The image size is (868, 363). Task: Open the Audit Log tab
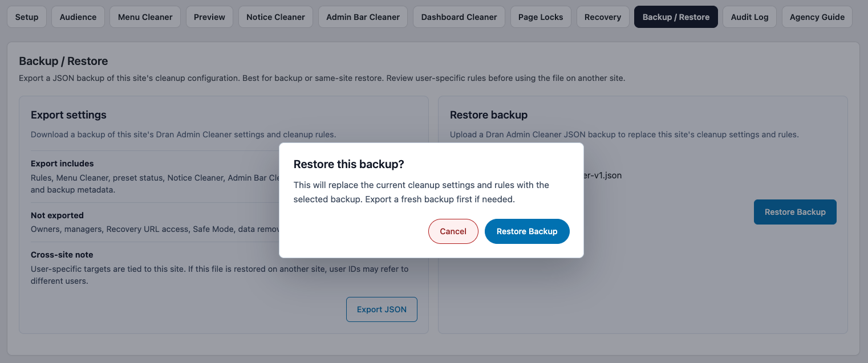750,17
